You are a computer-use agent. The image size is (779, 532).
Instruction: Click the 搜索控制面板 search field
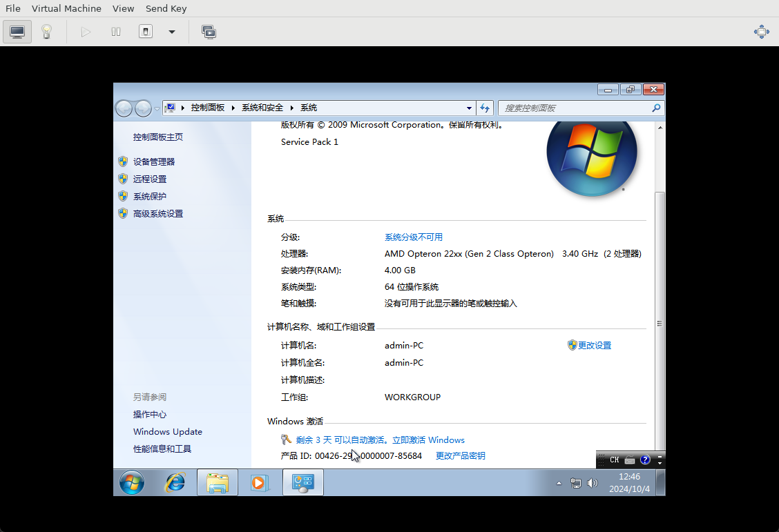(x=574, y=108)
